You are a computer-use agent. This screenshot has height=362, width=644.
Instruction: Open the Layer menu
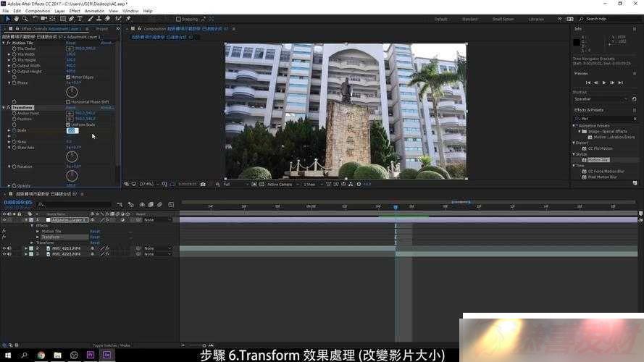click(59, 11)
